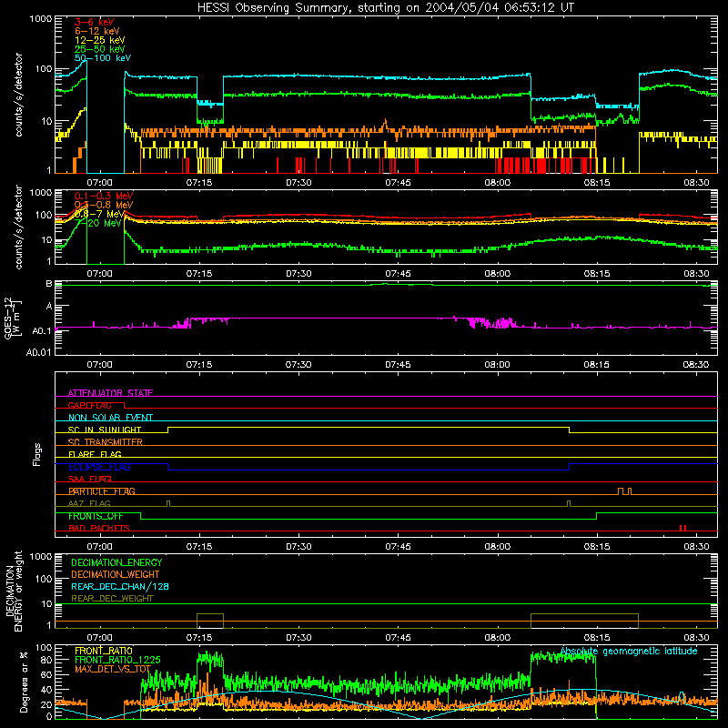Select the FRONTS_OFF flag label
The width and height of the screenshot is (728, 728).
(96, 516)
